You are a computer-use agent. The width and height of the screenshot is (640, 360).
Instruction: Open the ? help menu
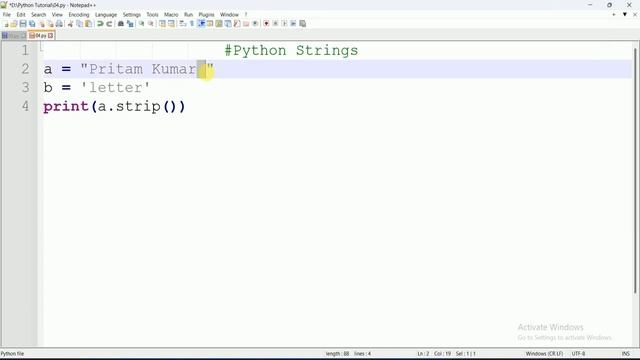[246, 15]
